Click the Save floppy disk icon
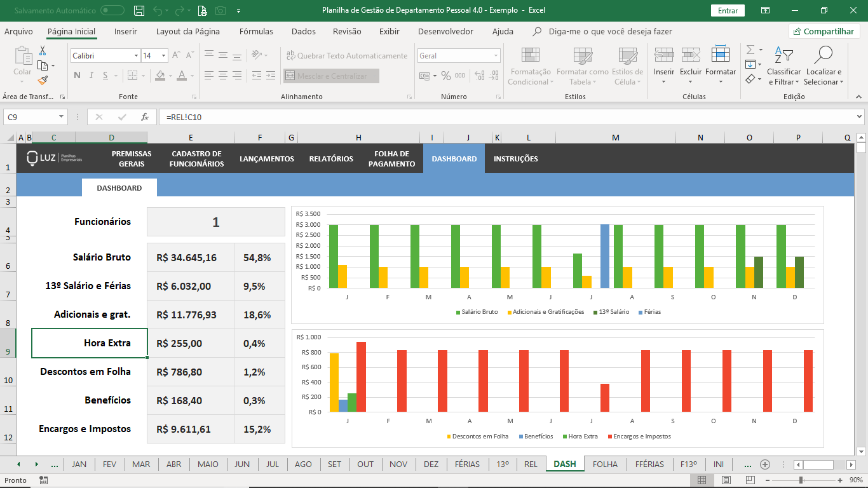This screenshot has height=488, width=868. [x=139, y=10]
